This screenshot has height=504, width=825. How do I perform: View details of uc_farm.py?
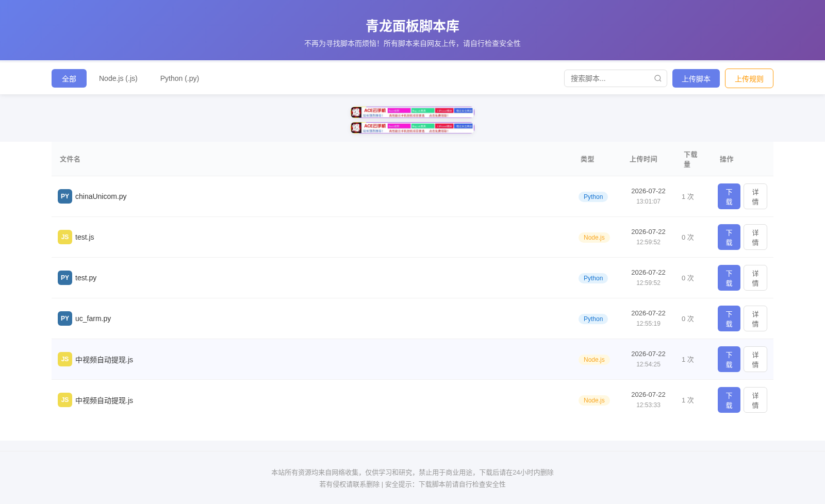pyautogui.click(x=755, y=318)
